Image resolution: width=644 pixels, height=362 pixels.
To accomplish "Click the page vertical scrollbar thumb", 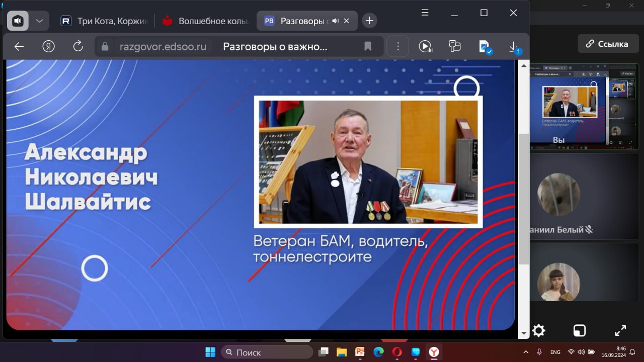I will pos(524,199).
